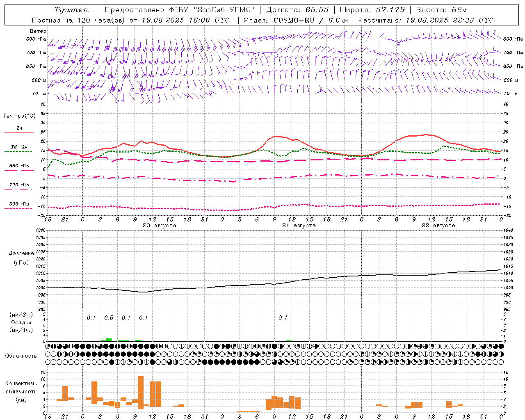Click the "20 августа" date label
The height and width of the screenshot is (420, 525).
click(159, 226)
